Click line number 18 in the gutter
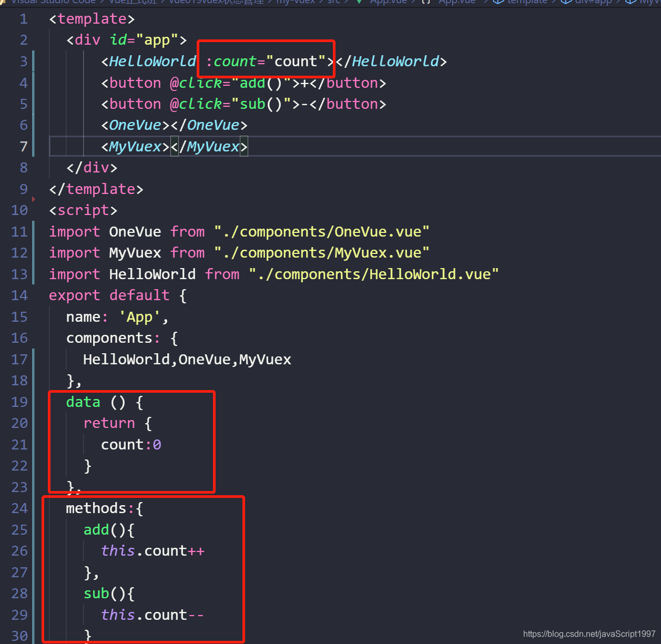 [x=19, y=381]
